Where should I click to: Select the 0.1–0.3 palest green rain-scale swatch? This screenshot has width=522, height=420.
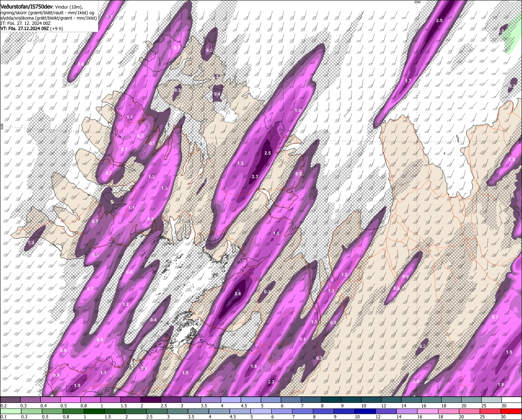pos(10,411)
